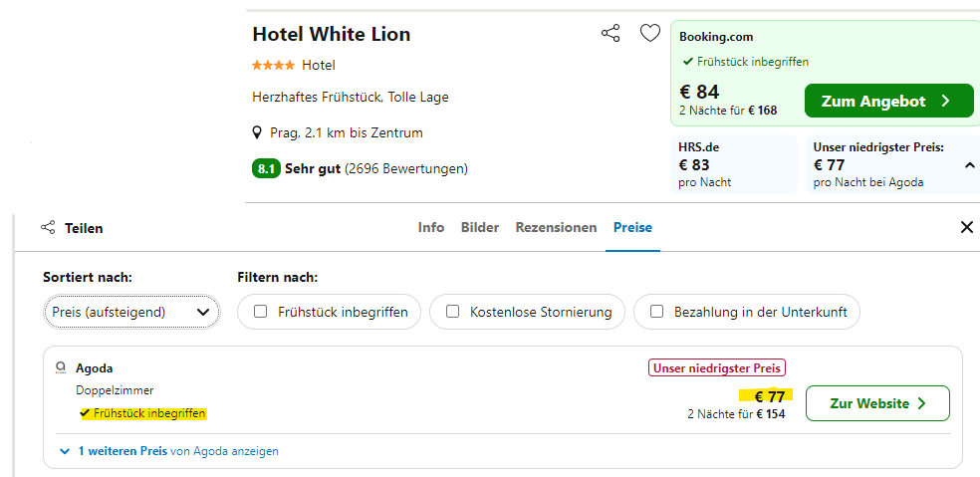This screenshot has width=980, height=477.
Task: Click the share icon beside the hotel name
Action: [x=611, y=34]
